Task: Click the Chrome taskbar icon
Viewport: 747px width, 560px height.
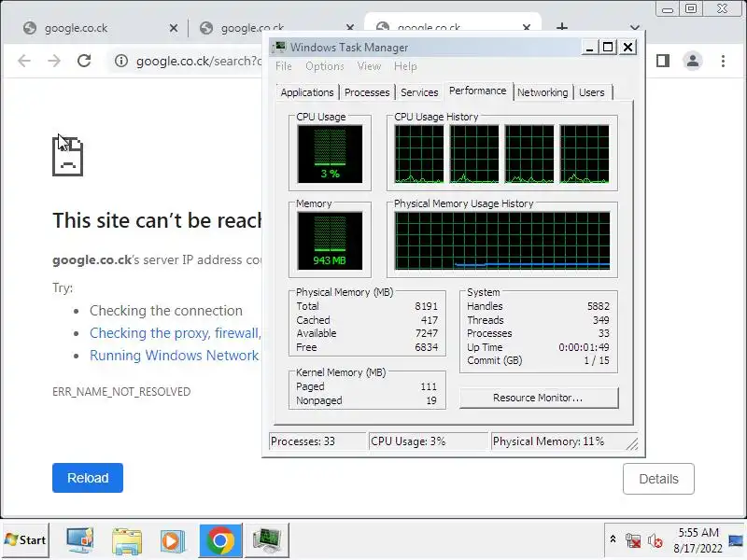Action: click(x=220, y=540)
